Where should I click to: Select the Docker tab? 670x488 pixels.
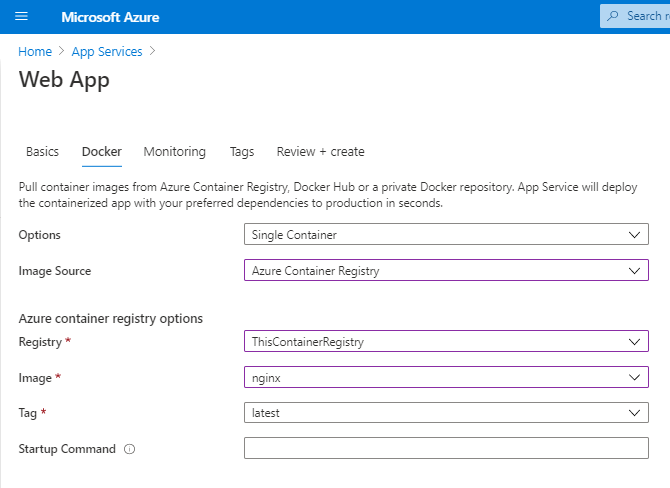coord(102,152)
